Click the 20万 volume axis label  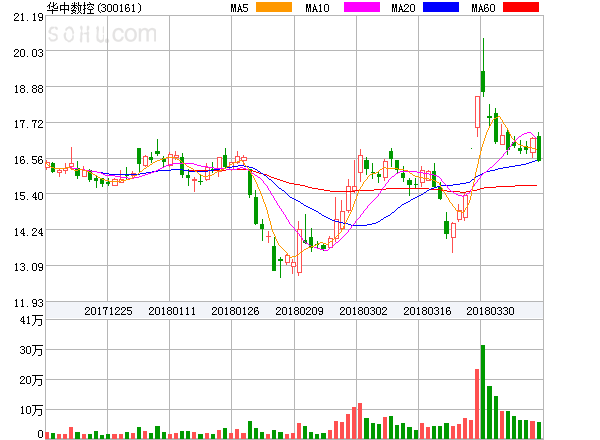coord(31,380)
